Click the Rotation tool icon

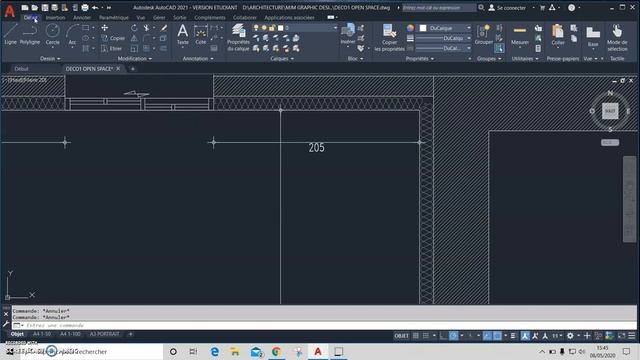(134, 28)
